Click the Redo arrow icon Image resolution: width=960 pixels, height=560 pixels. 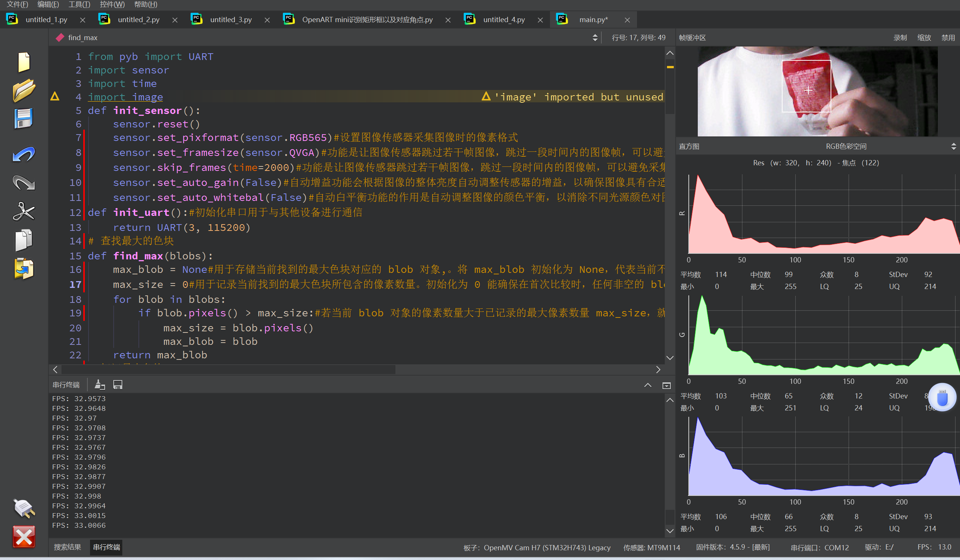tap(24, 183)
